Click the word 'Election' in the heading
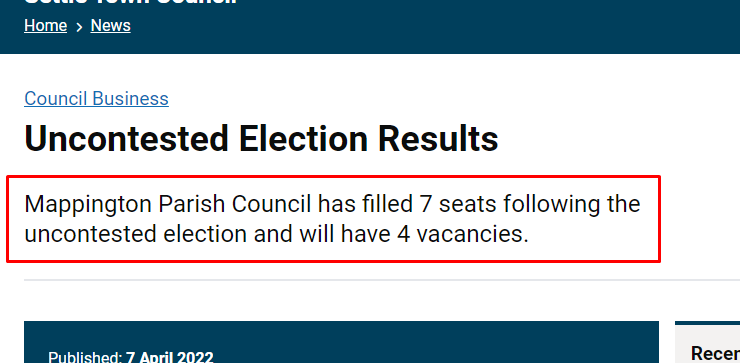The width and height of the screenshot is (740, 363). (x=303, y=139)
